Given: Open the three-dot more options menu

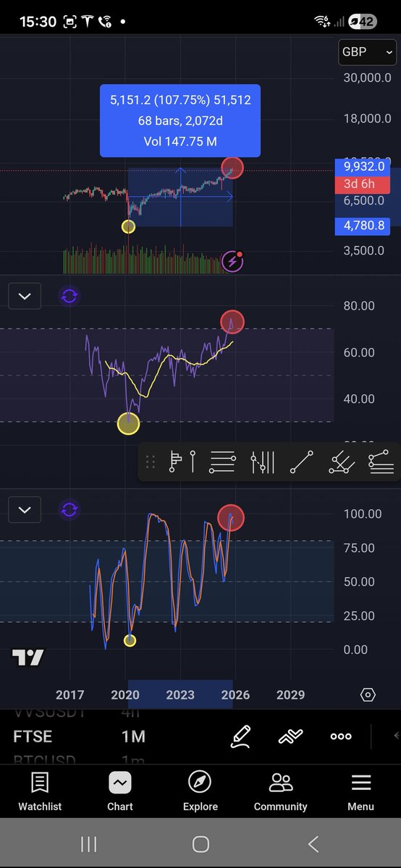Looking at the screenshot, I should tap(340, 736).
